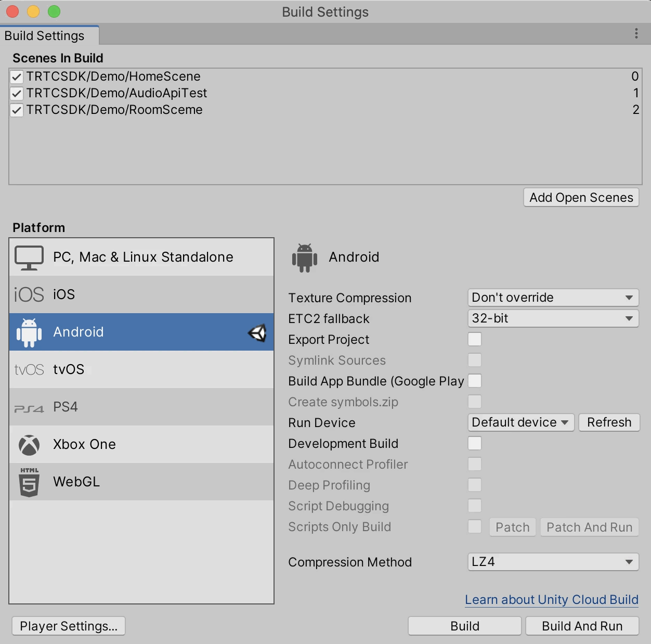Open the Run Device Default device dropdown

coord(521,422)
